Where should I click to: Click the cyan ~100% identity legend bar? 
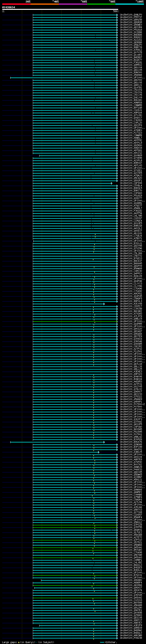130,4
